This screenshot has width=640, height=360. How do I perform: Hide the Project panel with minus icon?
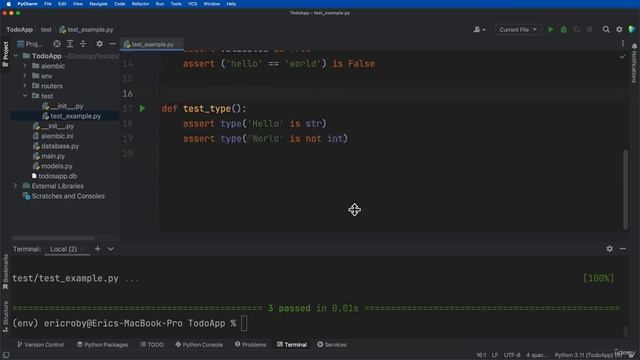[x=113, y=44]
